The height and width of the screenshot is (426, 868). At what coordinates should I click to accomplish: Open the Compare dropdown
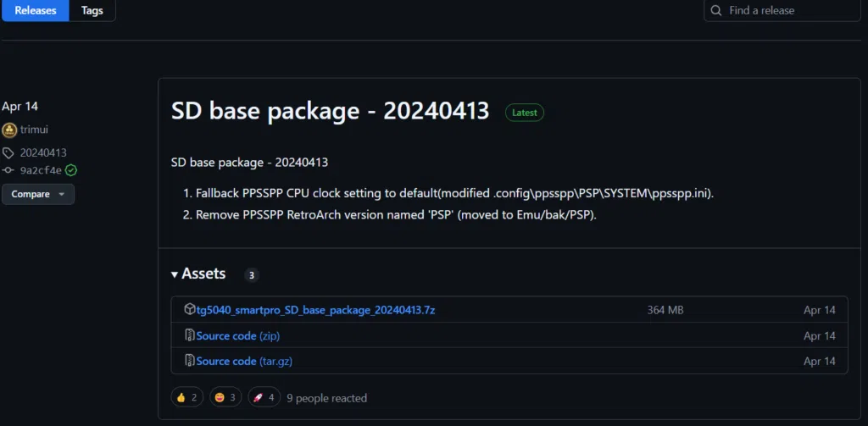(x=38, y=194)
